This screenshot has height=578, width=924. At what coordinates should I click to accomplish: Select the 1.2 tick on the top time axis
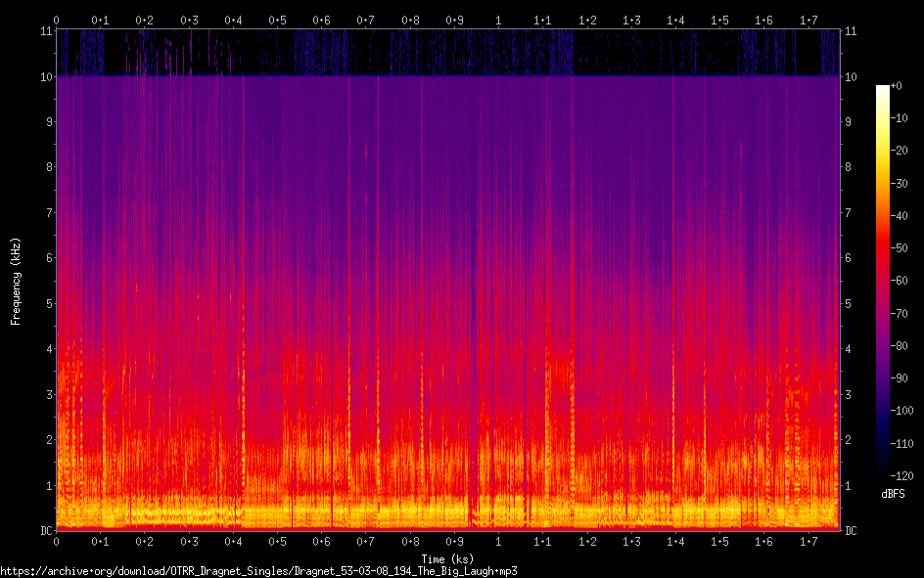click(x=587, y=20)
